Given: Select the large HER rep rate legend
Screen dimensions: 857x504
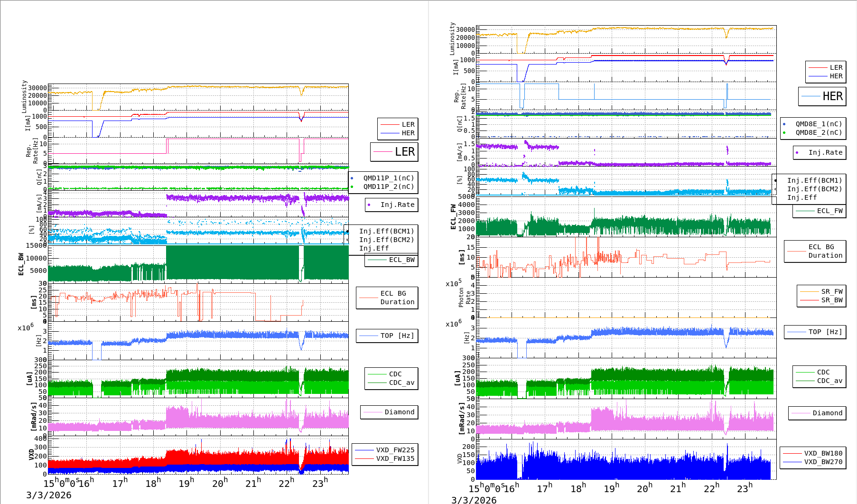Looking at the screenshot, I should (x=822, y=96).
